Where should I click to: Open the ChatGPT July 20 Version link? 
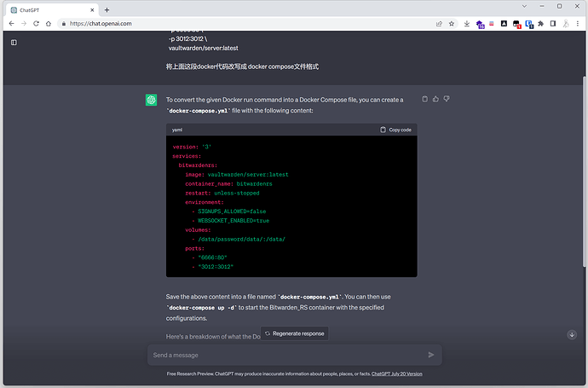[x=397, y=374]
